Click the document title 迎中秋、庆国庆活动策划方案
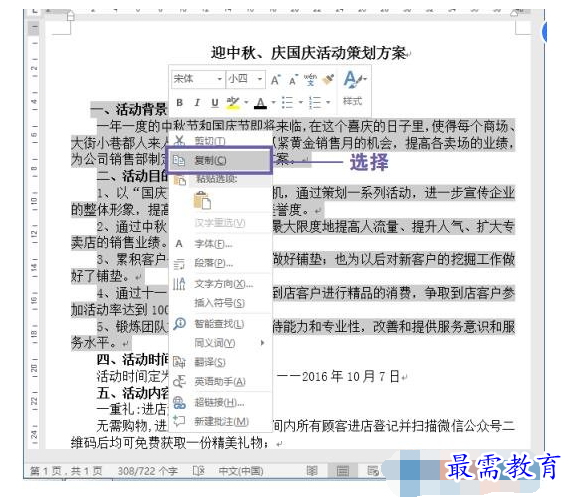This screenshot has width=569, height=498. (308, 53)
